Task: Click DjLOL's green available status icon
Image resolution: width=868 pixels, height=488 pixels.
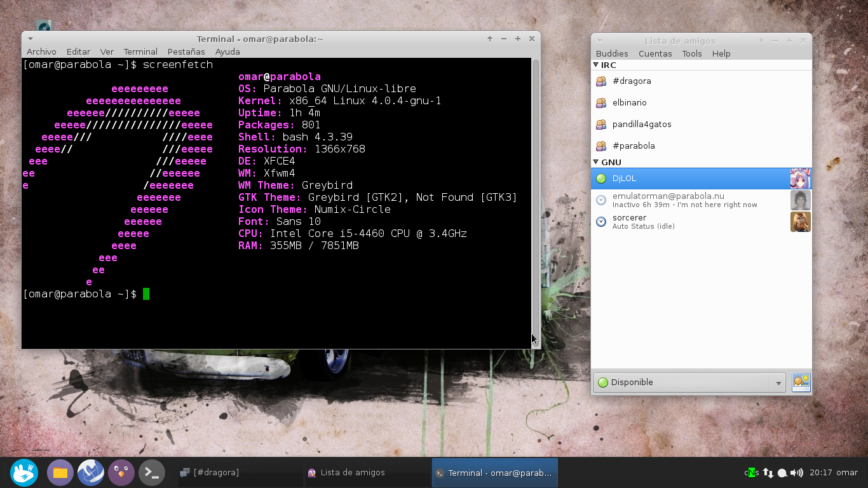Action: (x=601, y=179)
